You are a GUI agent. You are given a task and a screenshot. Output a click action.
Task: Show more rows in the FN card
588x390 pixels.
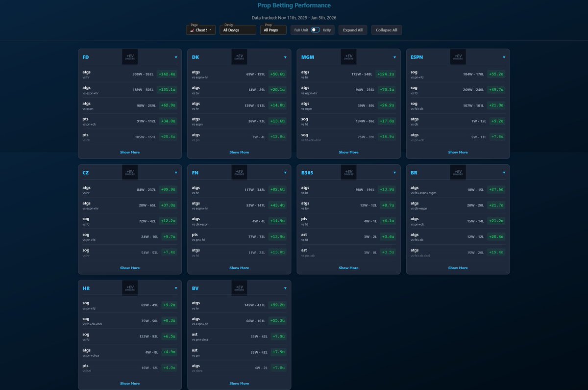click(239, 268)
